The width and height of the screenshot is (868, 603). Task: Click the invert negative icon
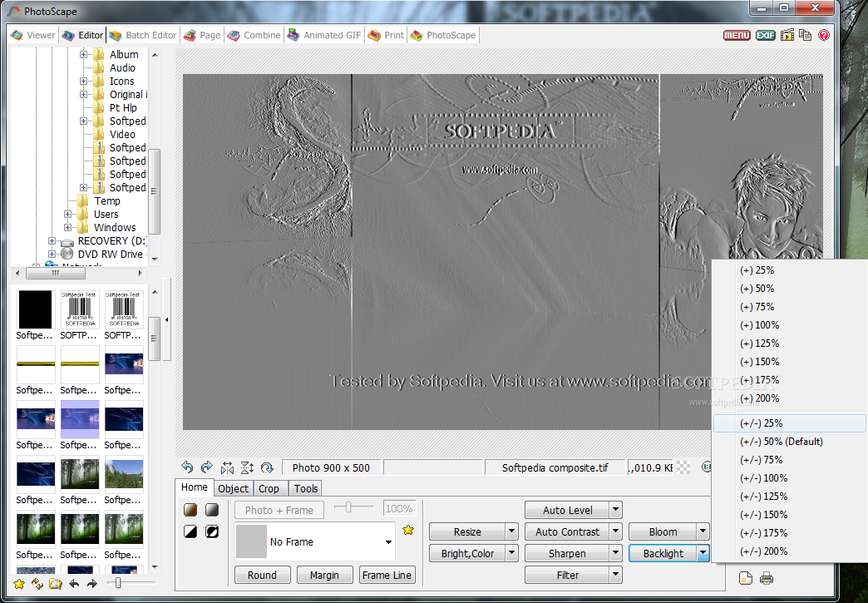coord(212,531)
